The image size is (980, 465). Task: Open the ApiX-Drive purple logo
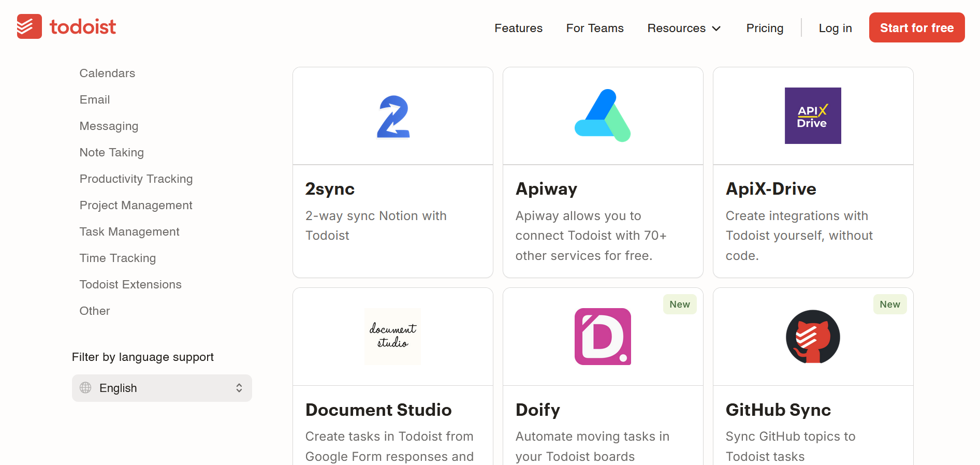pyautogui.click(x=813, y=115)
